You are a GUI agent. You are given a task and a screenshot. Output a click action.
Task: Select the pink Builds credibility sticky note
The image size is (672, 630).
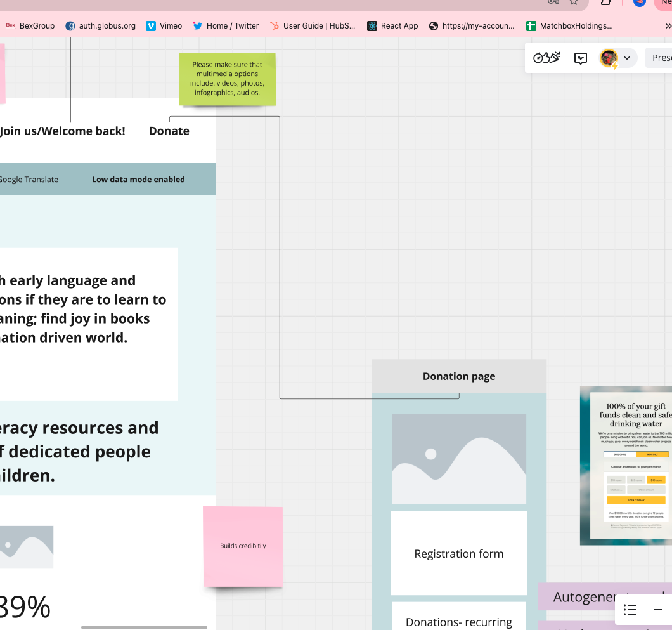pyautogui.click(x=243, y=546)
